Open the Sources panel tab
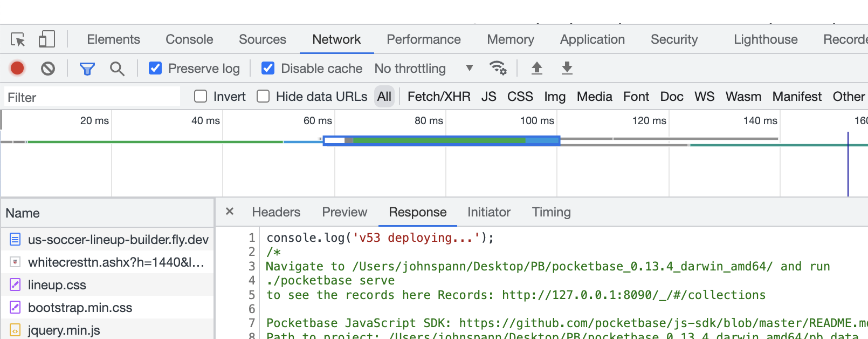This screenshot has height=339, width=868. tap(263, 39)
